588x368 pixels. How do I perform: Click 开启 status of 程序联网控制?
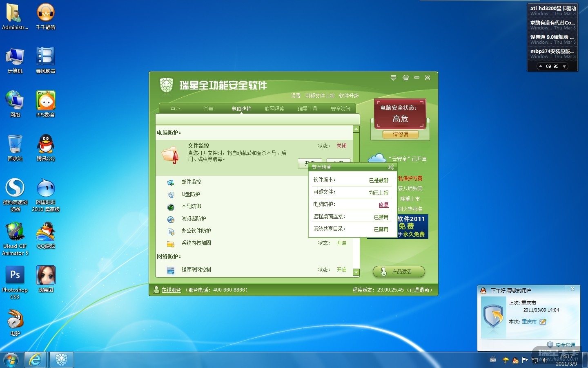pos(341,269)
